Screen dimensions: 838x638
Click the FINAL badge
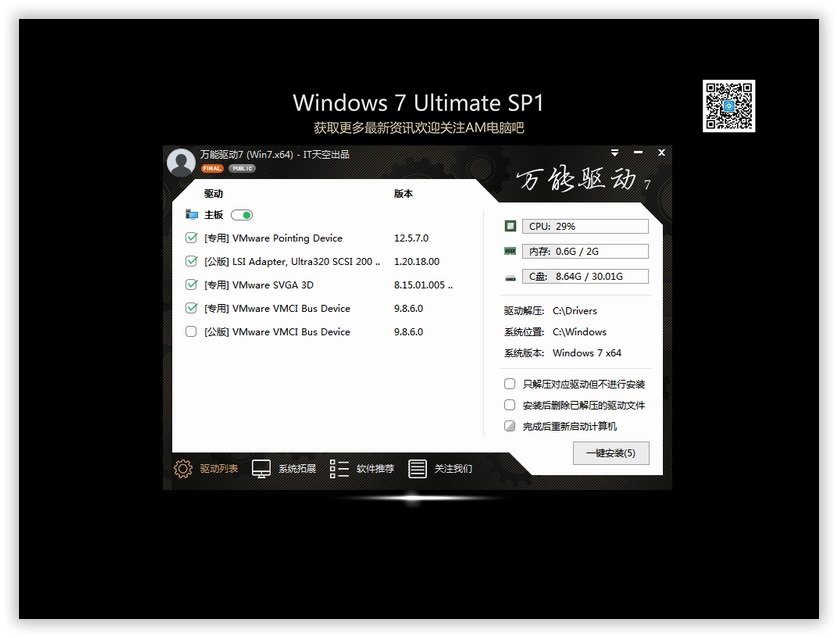point(212,168)
